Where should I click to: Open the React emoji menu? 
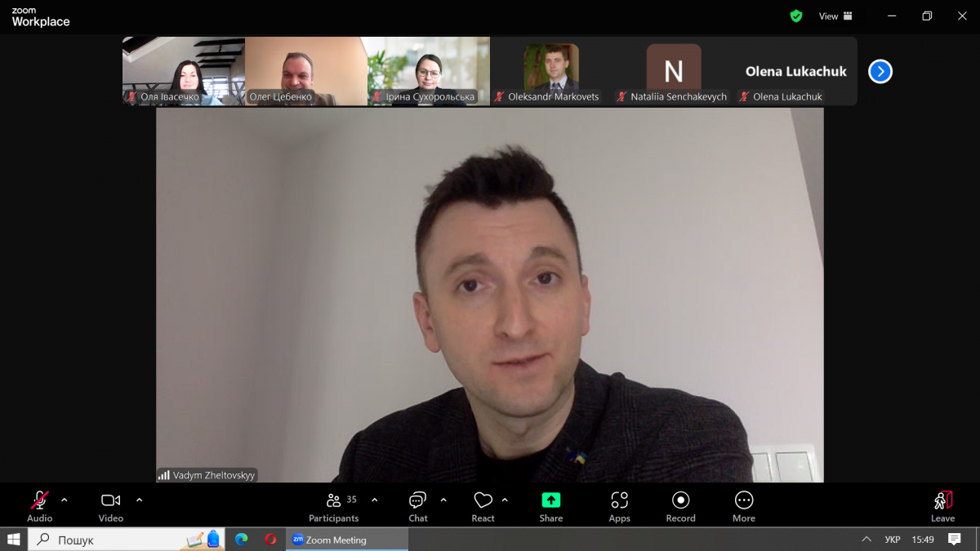coord(483,506)
